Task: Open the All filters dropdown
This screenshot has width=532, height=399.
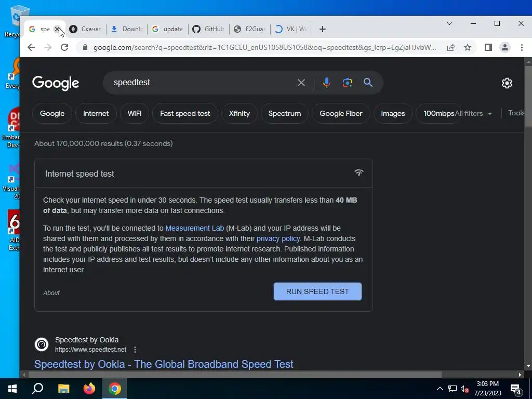Action: click(x=473, y=113)
